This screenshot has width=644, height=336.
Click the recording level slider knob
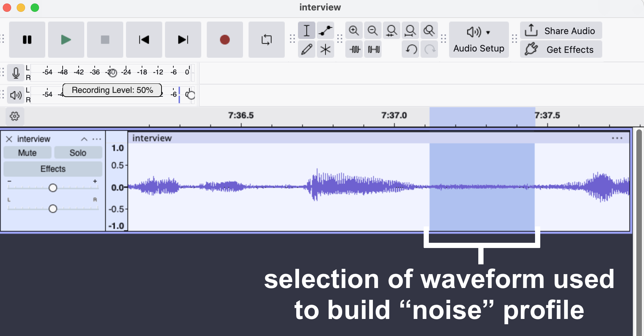[x=112, y=73]
